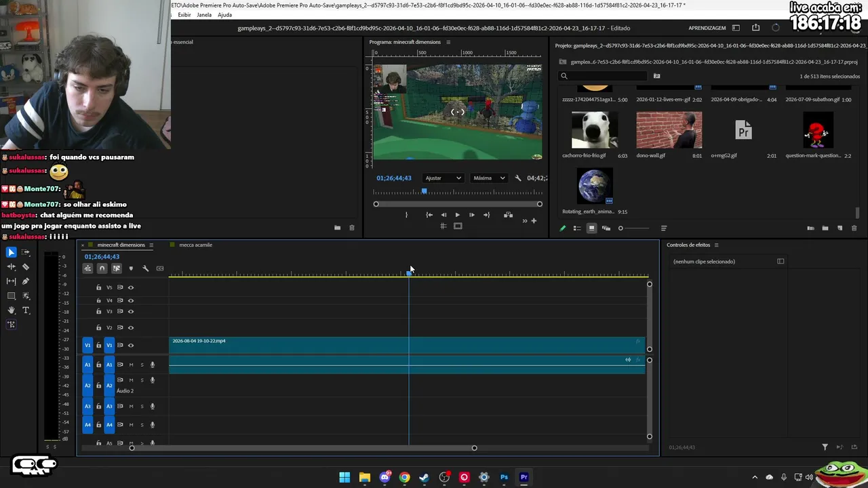Toggle lock on track V3

[98, 312]
